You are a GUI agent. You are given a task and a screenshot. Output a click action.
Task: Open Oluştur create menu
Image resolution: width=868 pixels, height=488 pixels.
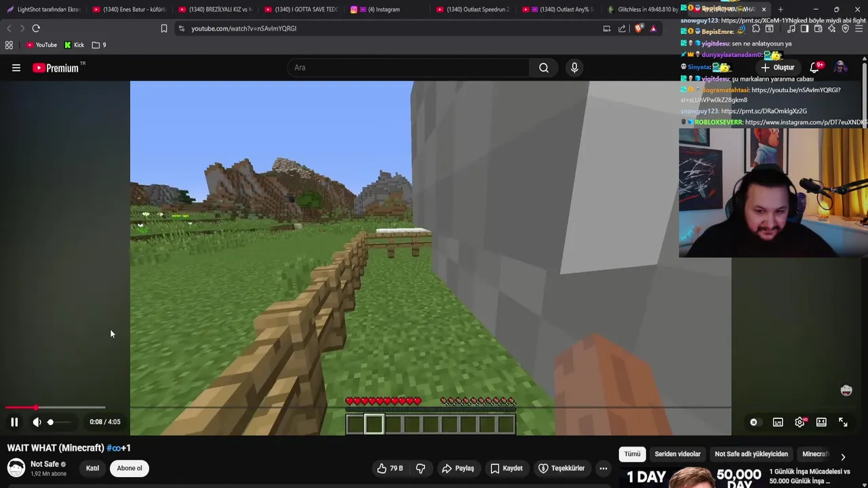[777, 68]
